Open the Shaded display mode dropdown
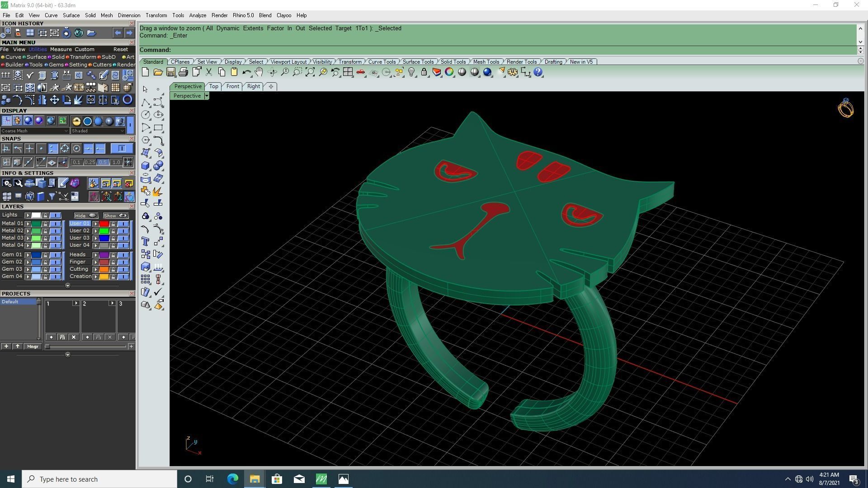Viewport: 868px width, 488px height. [x=98, y=131]
